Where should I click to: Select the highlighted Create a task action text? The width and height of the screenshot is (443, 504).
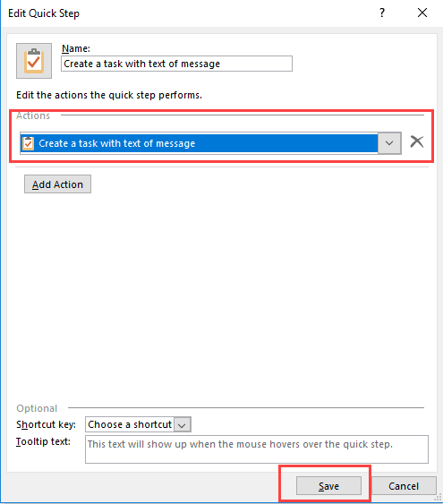[117, 143]
